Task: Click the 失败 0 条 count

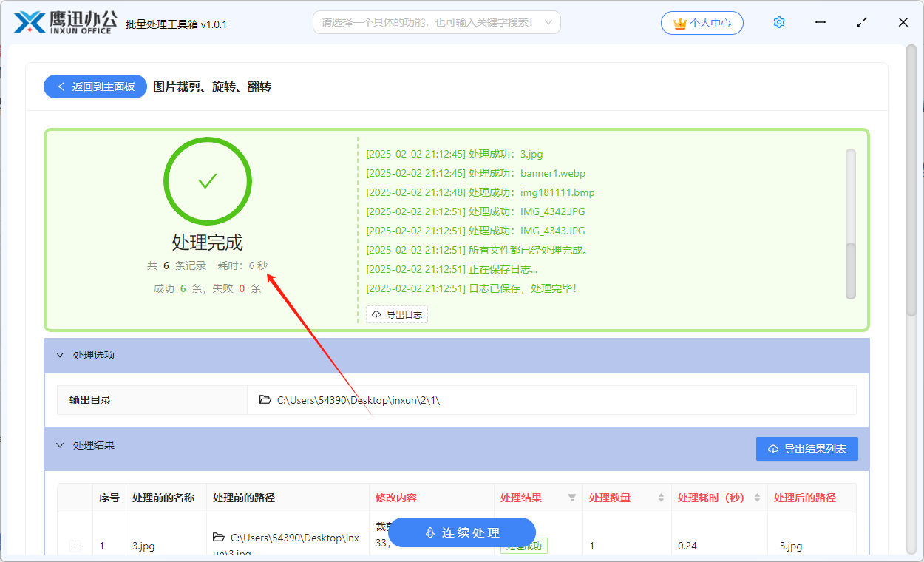Action: click(237, 288)
